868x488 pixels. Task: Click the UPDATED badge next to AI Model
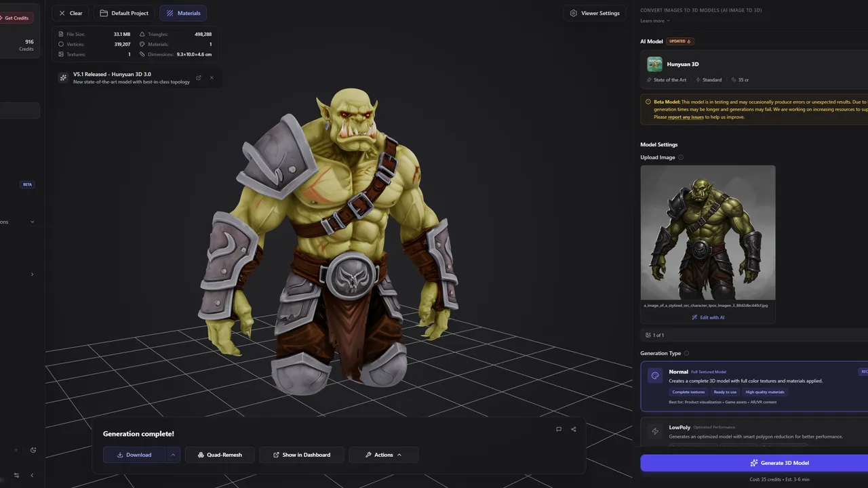coord(679,41)
